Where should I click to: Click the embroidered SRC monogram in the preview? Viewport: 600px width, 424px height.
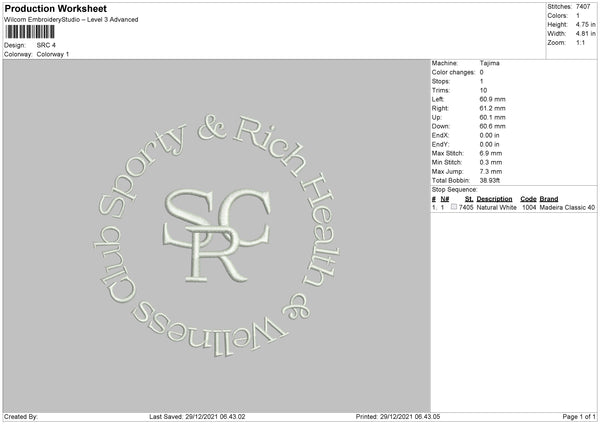coord(217,235)
